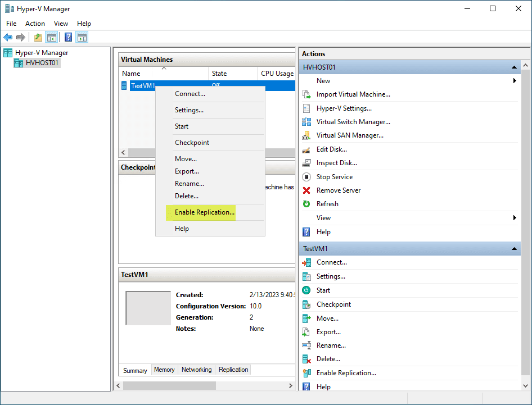Open the Help menu in menu bar
The height and width of the screenshot is (405, 532).
(x=84, y=24)
